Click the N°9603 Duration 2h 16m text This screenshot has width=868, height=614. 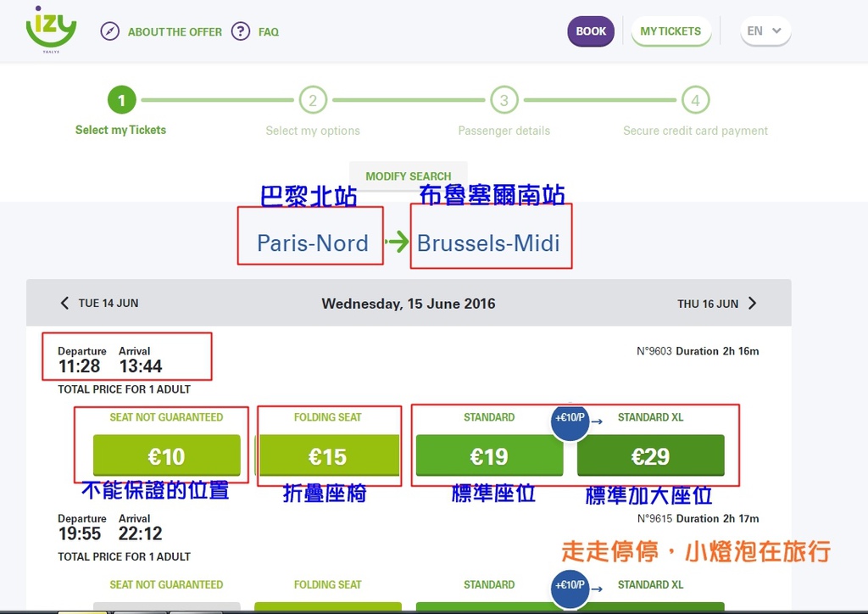click(x=698, y=351)
